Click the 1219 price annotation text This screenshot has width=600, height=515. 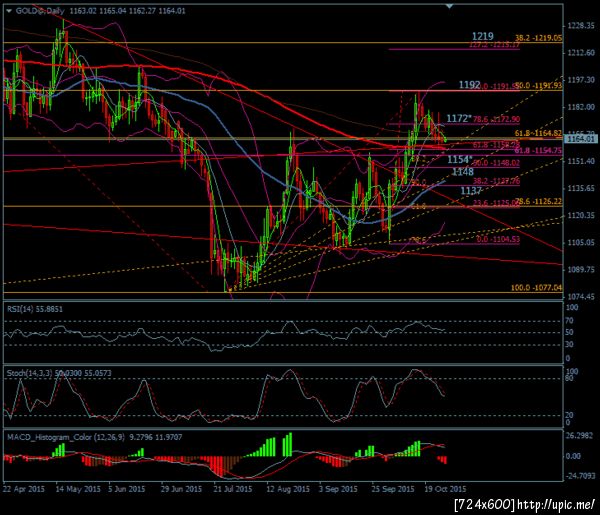point(482,36)
